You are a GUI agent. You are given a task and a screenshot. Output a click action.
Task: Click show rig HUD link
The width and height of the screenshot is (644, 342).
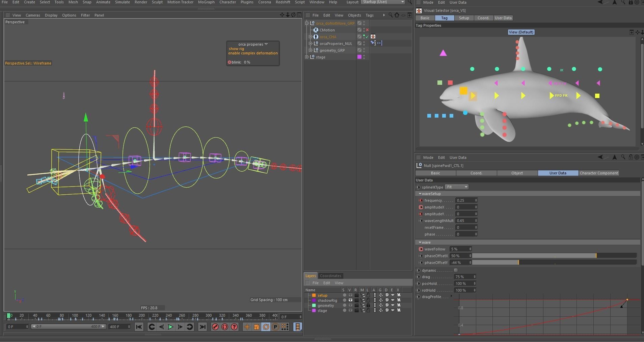point(236,49)
